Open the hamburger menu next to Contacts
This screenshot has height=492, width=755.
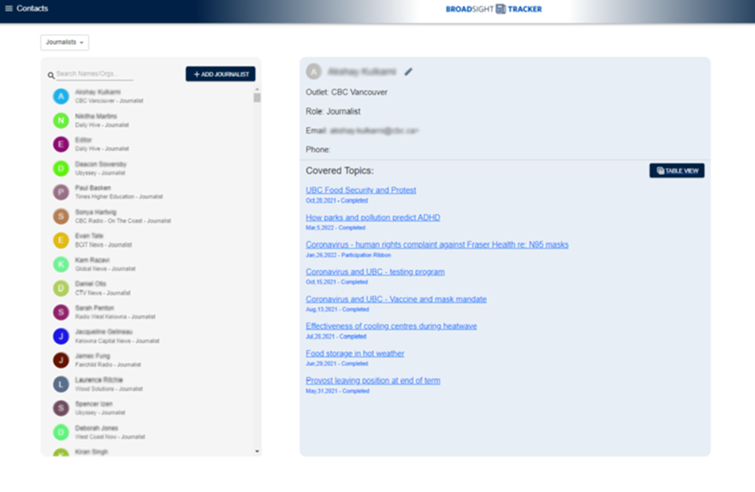[x=9, y=8]
